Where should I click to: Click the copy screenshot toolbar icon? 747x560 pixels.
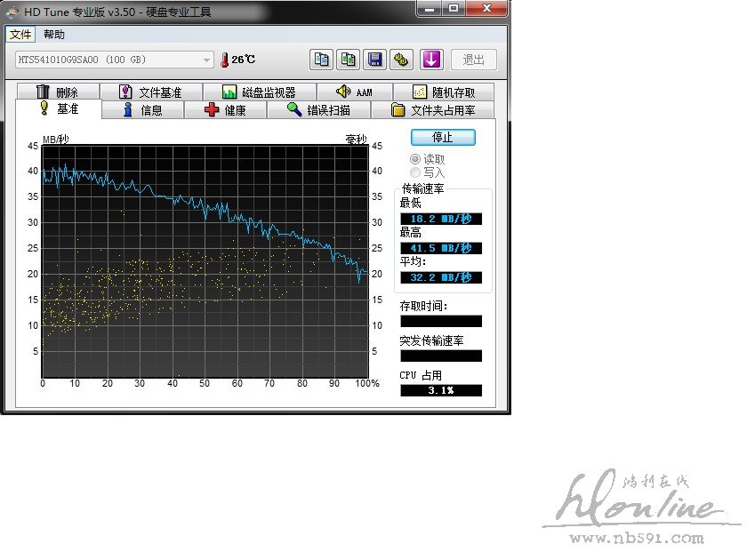pos(349,60)
